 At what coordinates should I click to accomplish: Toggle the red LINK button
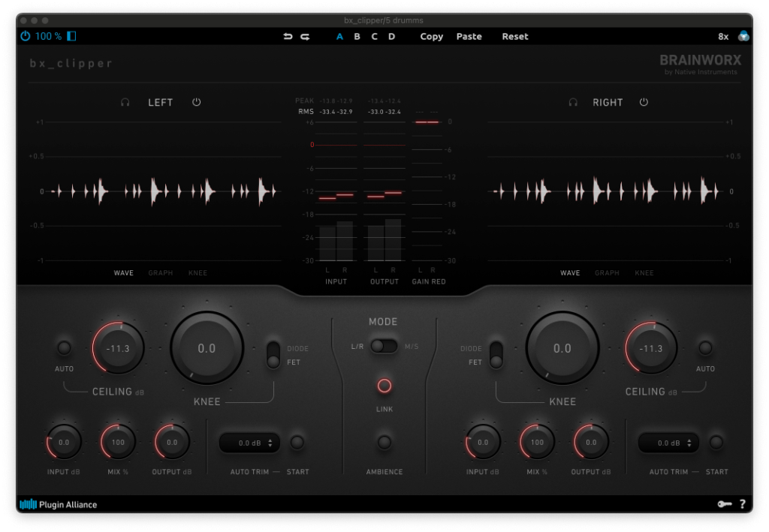(384, 386)
